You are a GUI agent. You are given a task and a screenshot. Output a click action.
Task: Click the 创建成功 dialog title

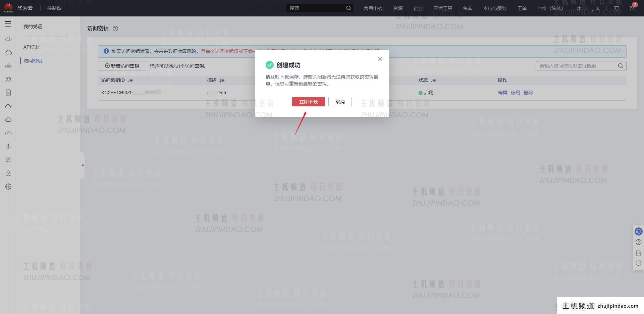pos(288,65)
